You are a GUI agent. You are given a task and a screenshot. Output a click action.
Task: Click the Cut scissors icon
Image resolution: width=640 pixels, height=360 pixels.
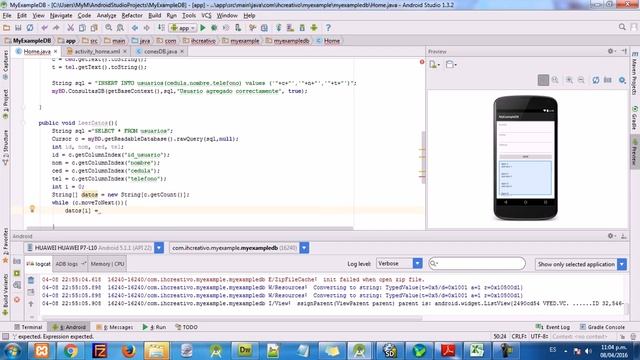71,28
